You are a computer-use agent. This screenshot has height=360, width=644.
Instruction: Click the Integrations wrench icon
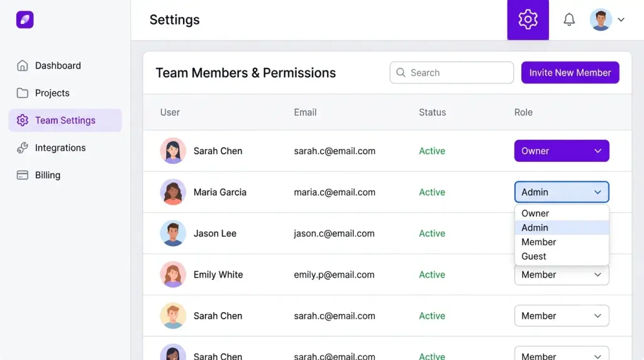click(x=22, y=147)
